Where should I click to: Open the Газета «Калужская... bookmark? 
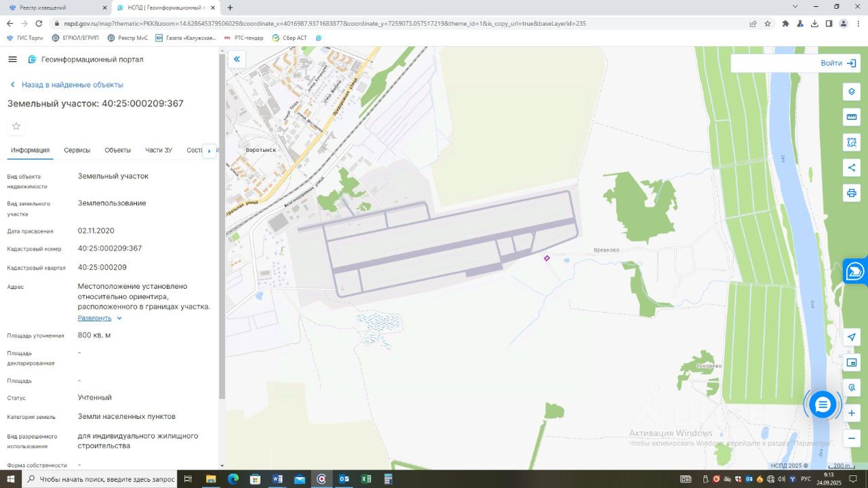[186, 38]
